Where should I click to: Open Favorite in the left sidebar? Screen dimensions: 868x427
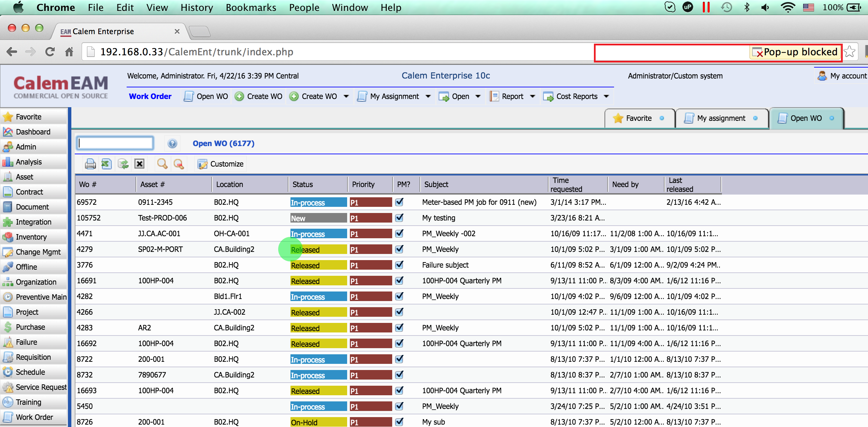tap(34, 117)
